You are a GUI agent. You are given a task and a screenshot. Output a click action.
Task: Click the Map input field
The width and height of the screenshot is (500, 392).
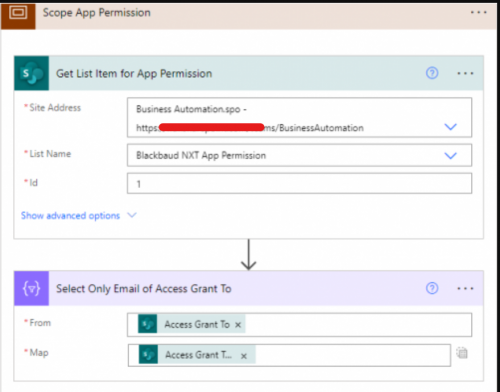click(289, 355)
